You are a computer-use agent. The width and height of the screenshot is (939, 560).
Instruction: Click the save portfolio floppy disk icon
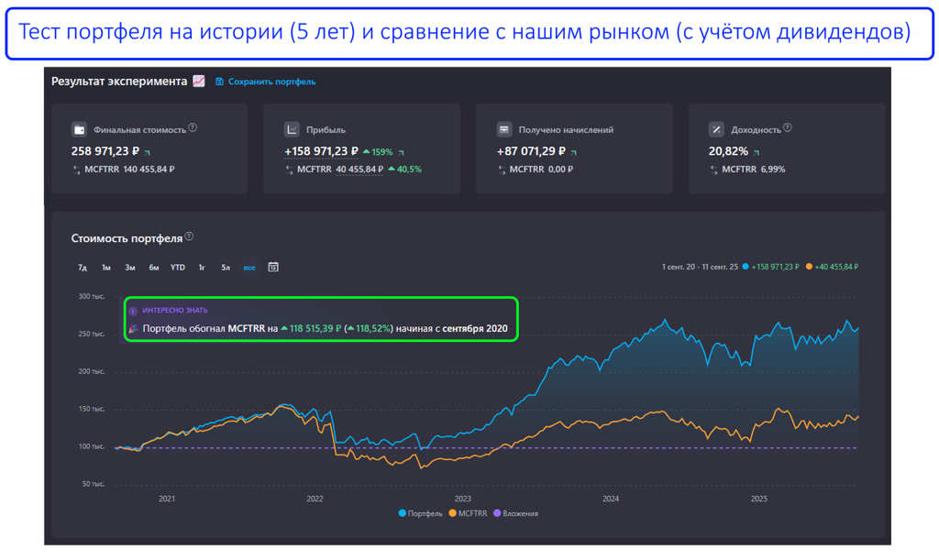[219, 82]
